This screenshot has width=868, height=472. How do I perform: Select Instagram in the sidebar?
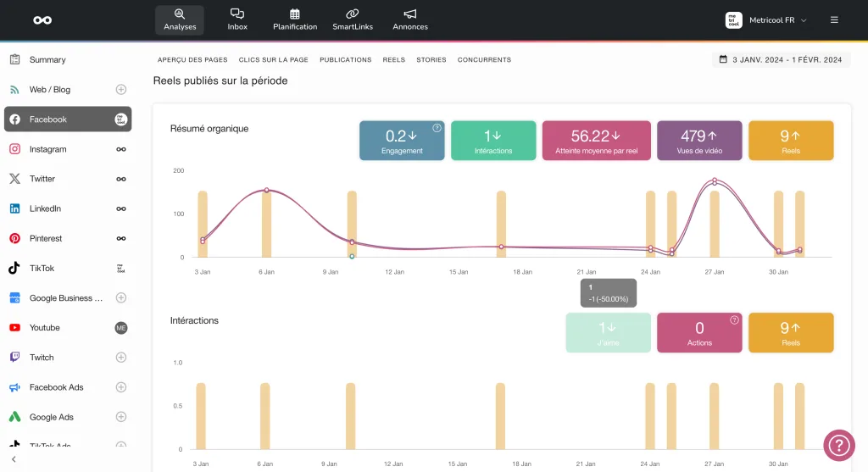(x=48, y=149)
